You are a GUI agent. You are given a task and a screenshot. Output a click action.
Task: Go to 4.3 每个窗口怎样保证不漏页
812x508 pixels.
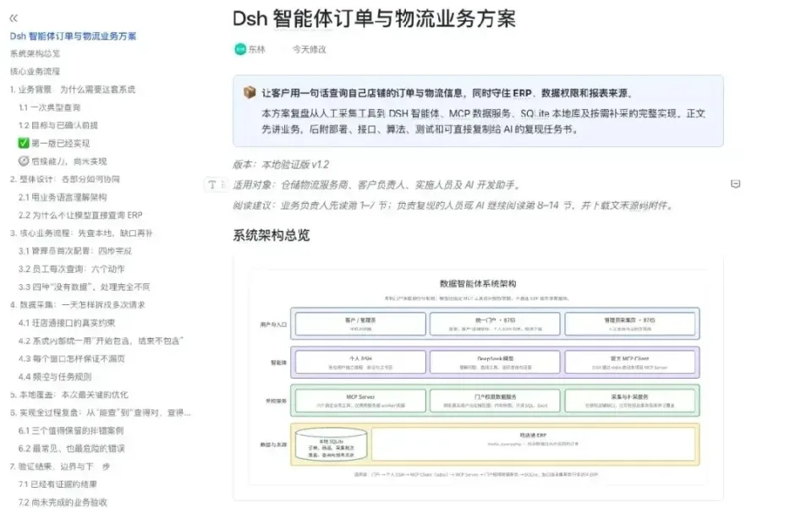(71, 358)
